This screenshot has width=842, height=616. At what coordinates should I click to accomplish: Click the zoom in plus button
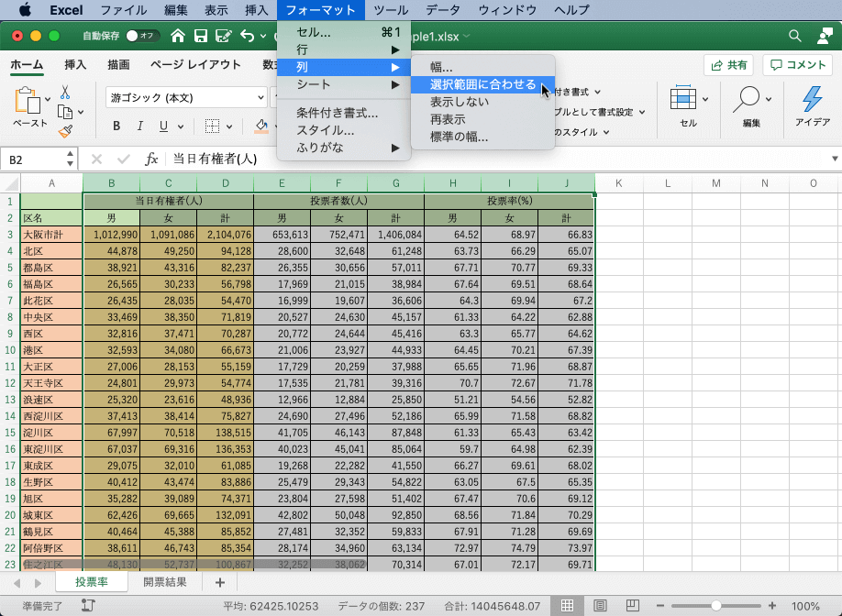pos(772,605)
